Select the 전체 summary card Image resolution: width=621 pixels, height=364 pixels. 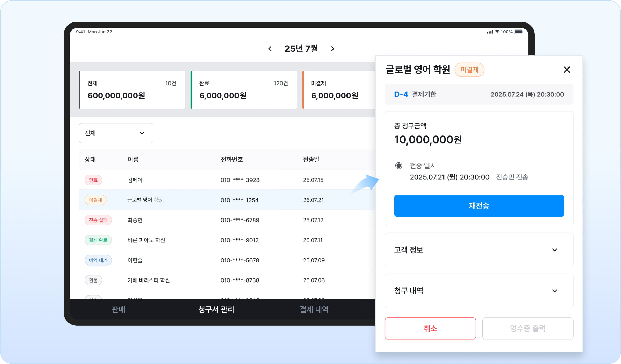132,89
